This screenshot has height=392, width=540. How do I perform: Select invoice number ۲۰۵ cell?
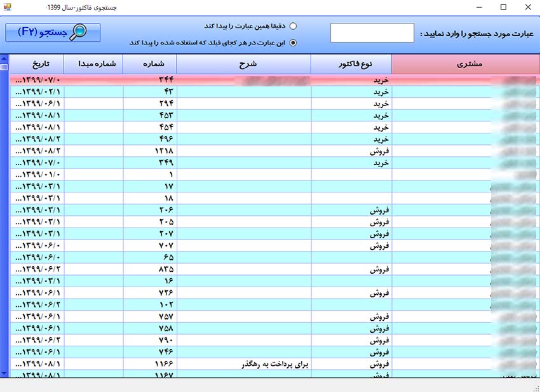pyautogui.click(x=150, y=222)
